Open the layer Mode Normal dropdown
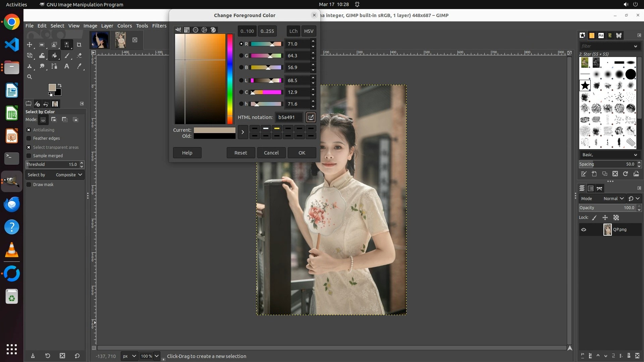Image resolution: width=644 pixels, height=362 pixels. [x=613, y=199]
